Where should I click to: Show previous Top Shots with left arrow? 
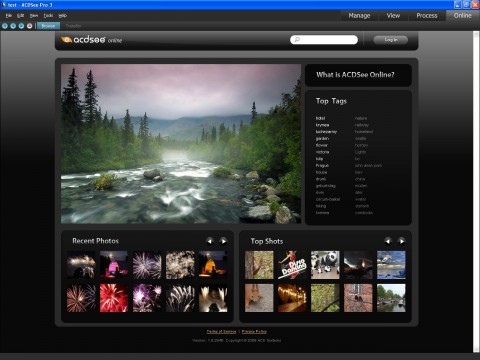(x=388, y=241)
